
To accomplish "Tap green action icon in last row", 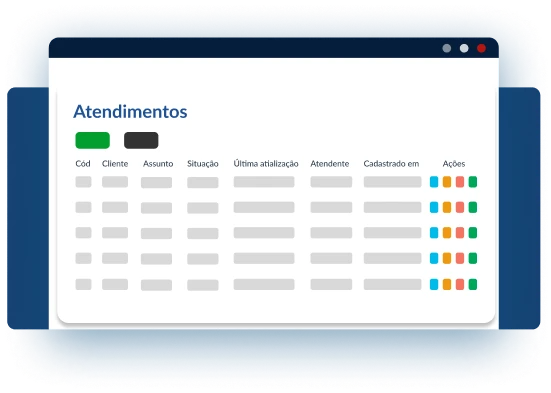I will click(473, 284).
